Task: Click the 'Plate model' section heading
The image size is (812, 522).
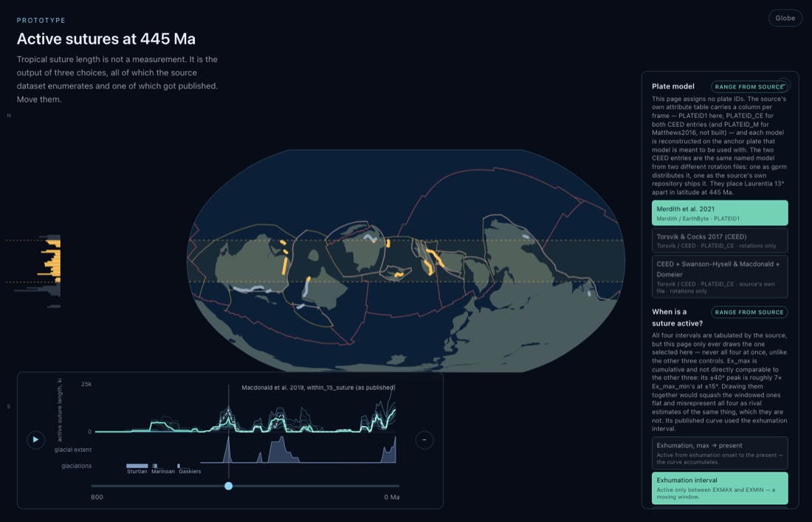Action: point(673,86)
